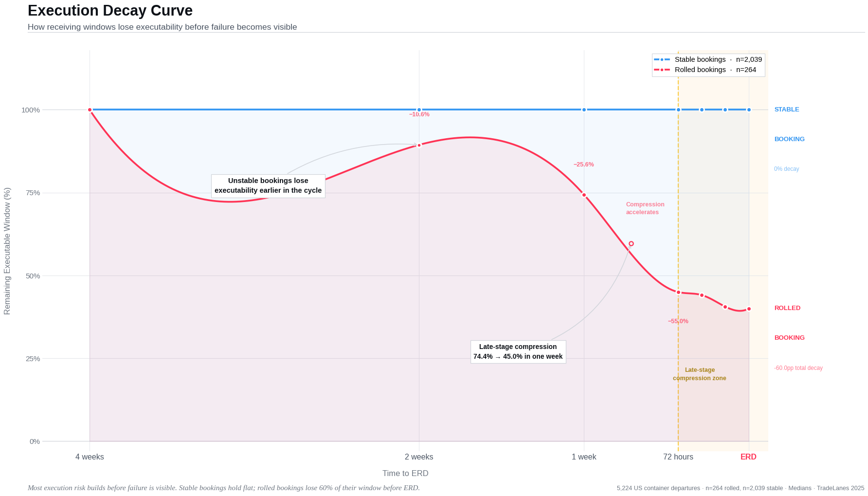
Task: Click the 72 hours axis label
Action: (678, 457)
